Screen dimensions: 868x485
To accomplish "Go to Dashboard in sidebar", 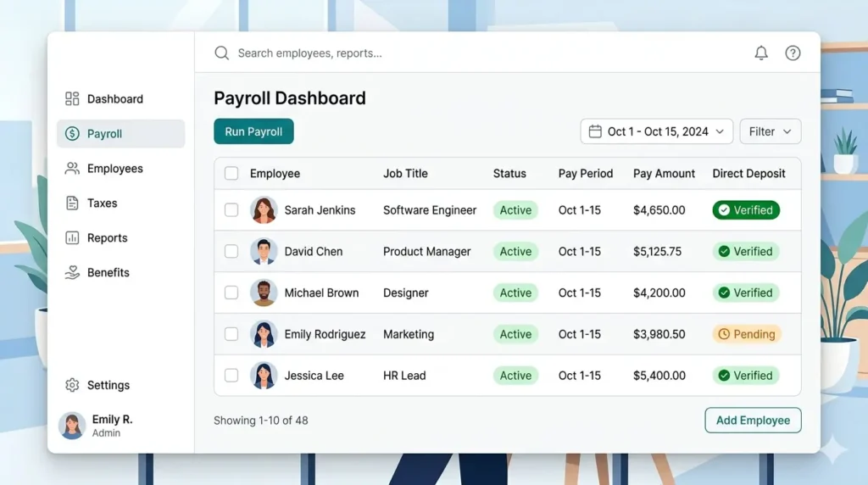I will point(120,98).
